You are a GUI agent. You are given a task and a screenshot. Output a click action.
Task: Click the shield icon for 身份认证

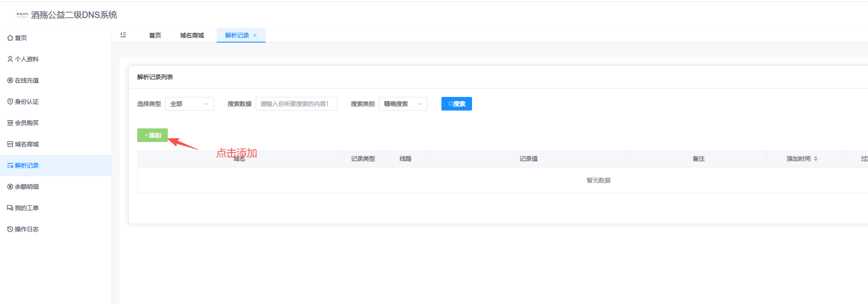coord(10,102)
